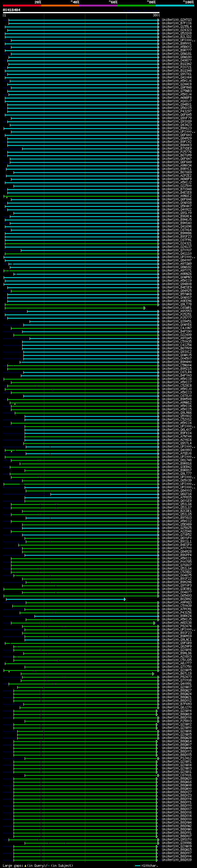Screen dimensions: 197x868
Task: Select hit label UniRef100_B9H4H0
Action: [x=177, y=362]
